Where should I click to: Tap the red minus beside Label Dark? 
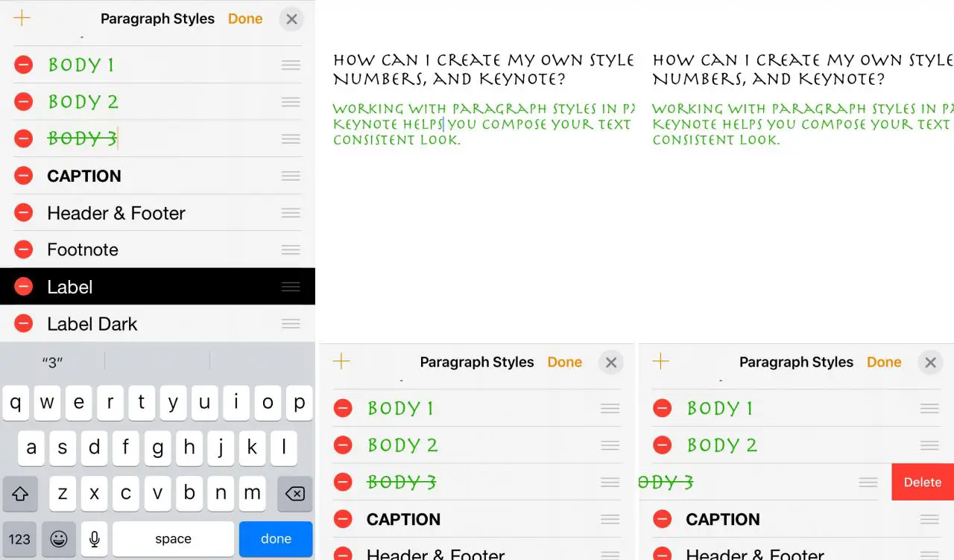pos(24,324)
